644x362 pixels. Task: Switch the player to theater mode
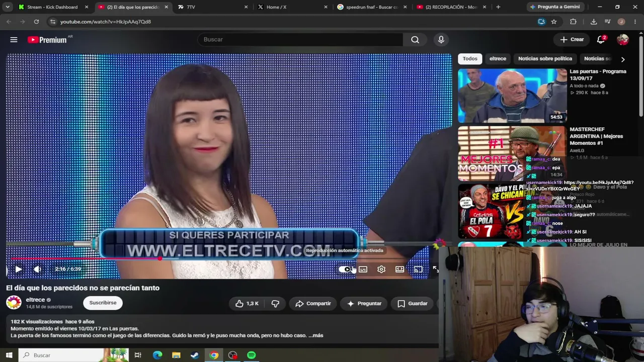coord(399,269)
